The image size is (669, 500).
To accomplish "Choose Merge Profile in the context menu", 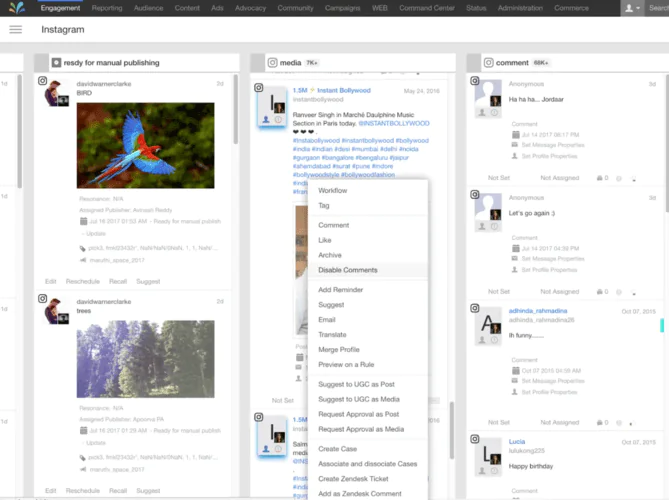I will pyautogui.click(x=367, y=349).
